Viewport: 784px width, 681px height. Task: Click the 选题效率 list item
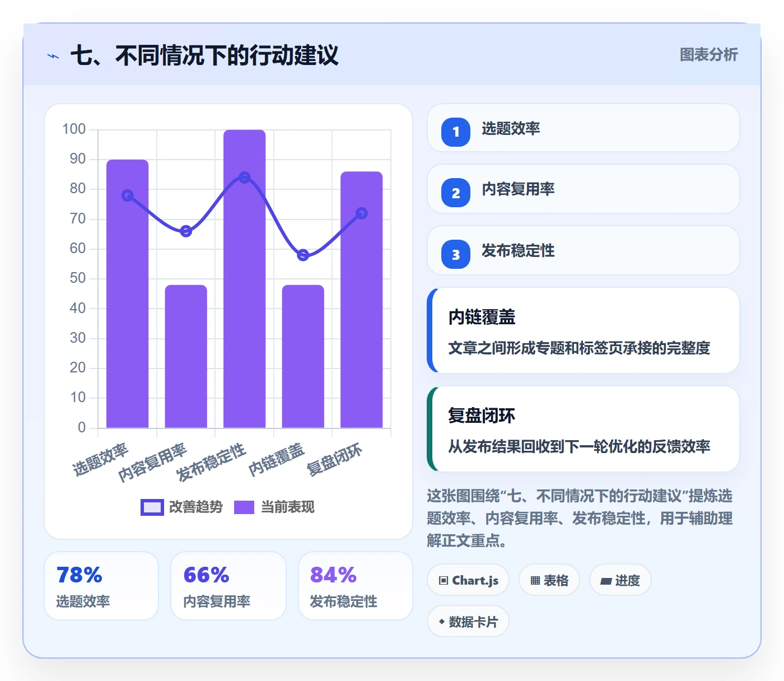point(584,128)
